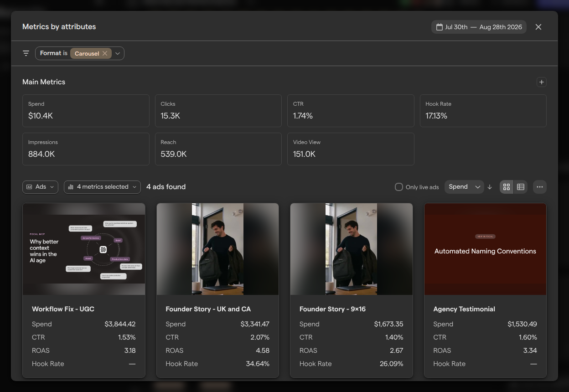
Task: Select the Spend metric card
Action: point(86,111)
